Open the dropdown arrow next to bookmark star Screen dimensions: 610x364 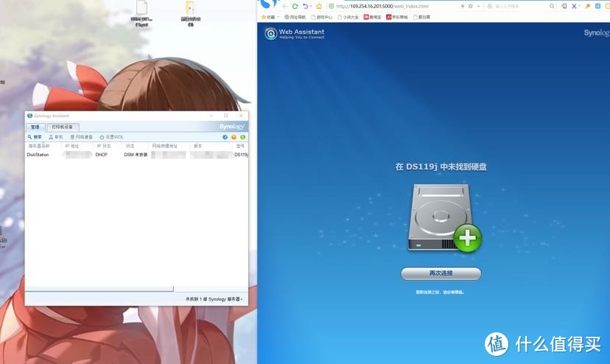478,7
